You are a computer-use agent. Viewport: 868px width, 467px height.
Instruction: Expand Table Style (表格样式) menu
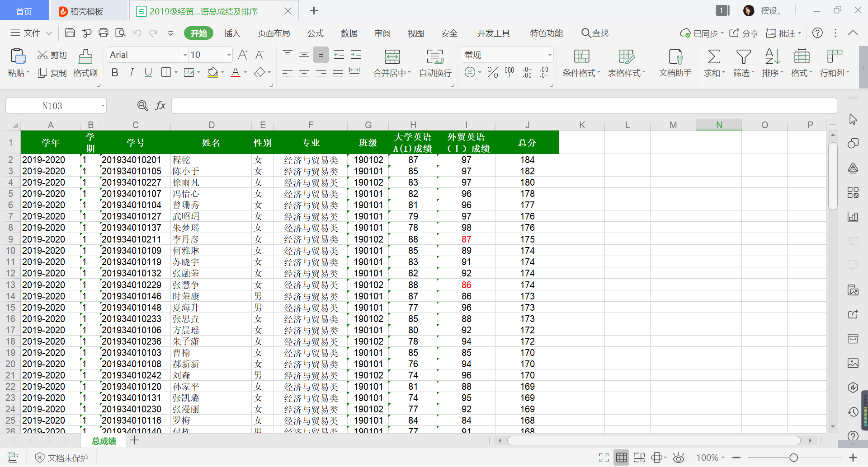coord(644,73)
